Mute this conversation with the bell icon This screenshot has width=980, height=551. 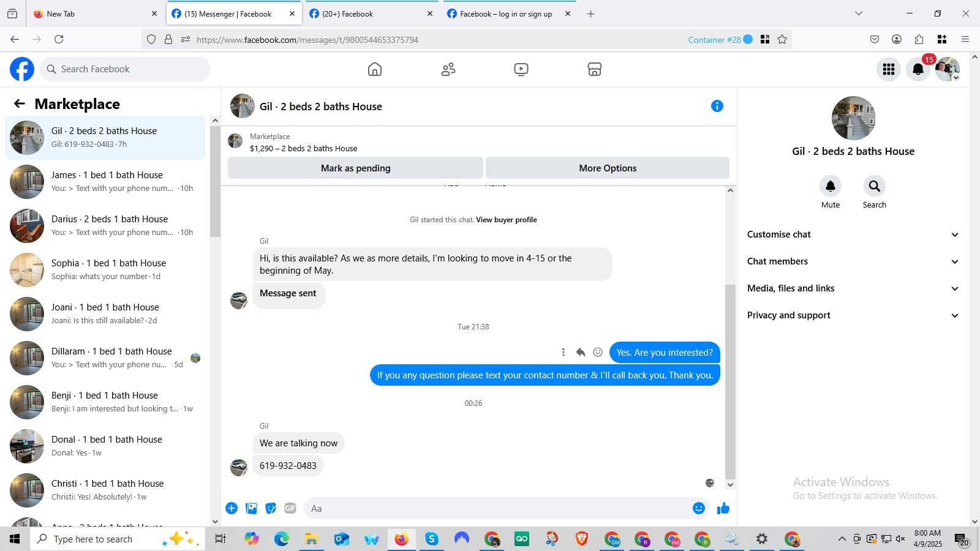tap(831, 186)
